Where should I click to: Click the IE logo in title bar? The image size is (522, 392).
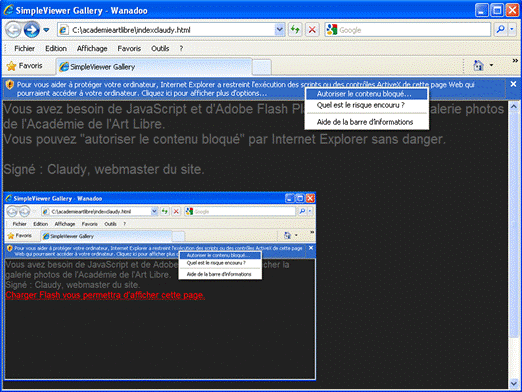coord(8,10)
